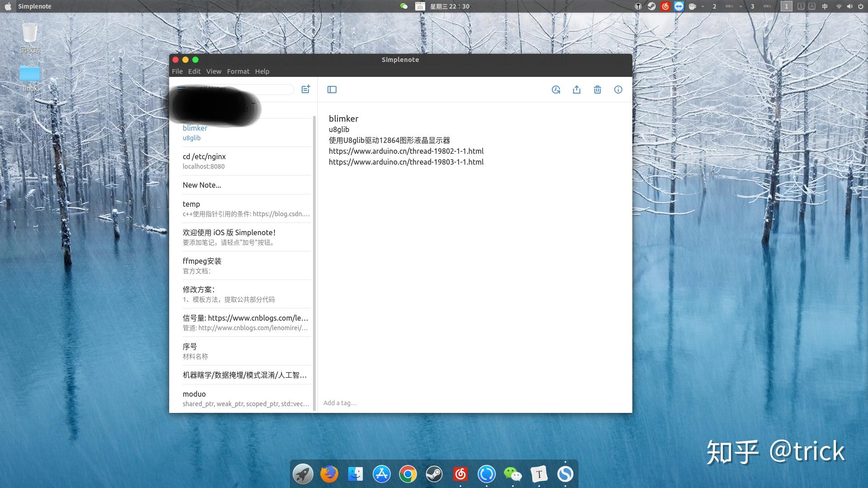Viewport: 868px width, 488px height.
Task: Click the NetEase Music tray icon
Action: [665, 6]
